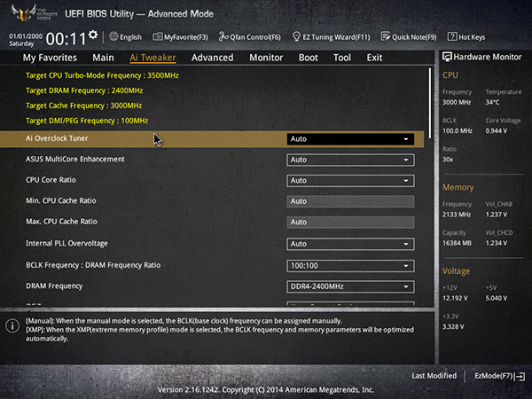
Task: Click the settings list scrollbar
Action: pos(430,103)
